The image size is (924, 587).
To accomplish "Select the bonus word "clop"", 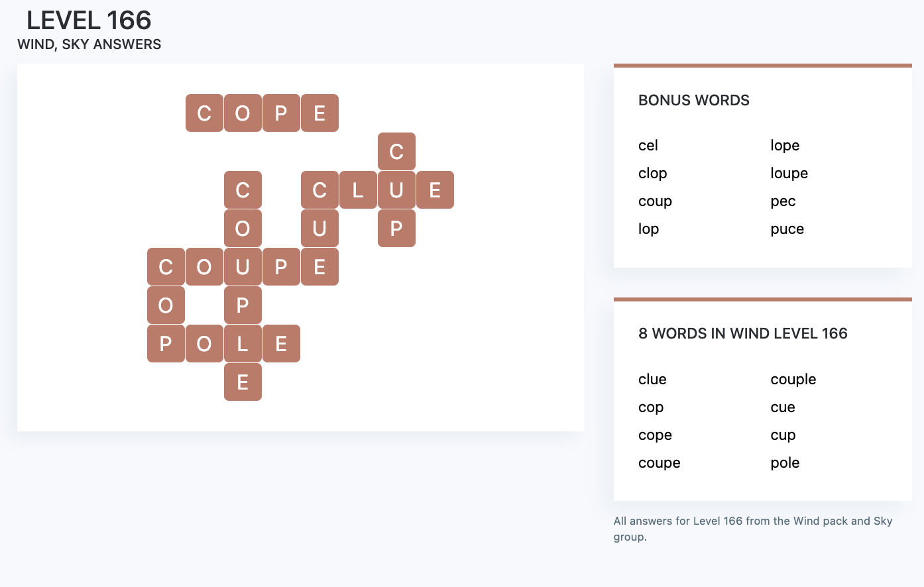I will tap(652, 174).
